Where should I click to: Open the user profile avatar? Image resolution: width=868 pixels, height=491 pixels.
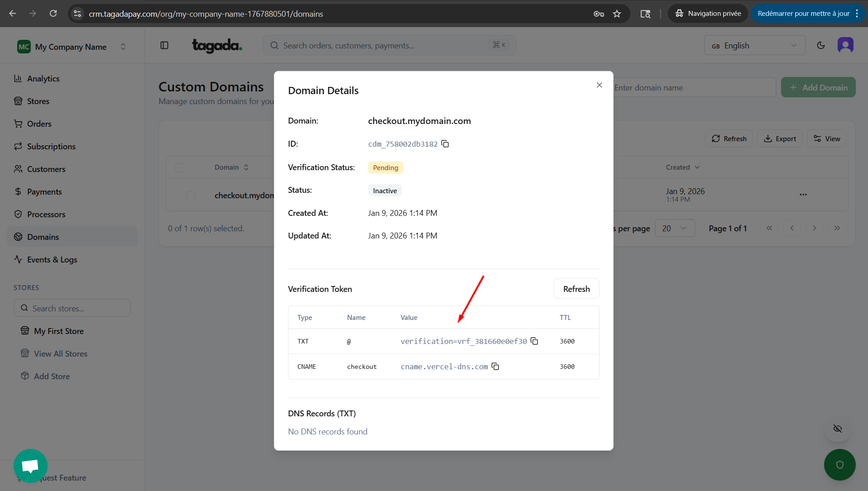[x=845, y=45]
